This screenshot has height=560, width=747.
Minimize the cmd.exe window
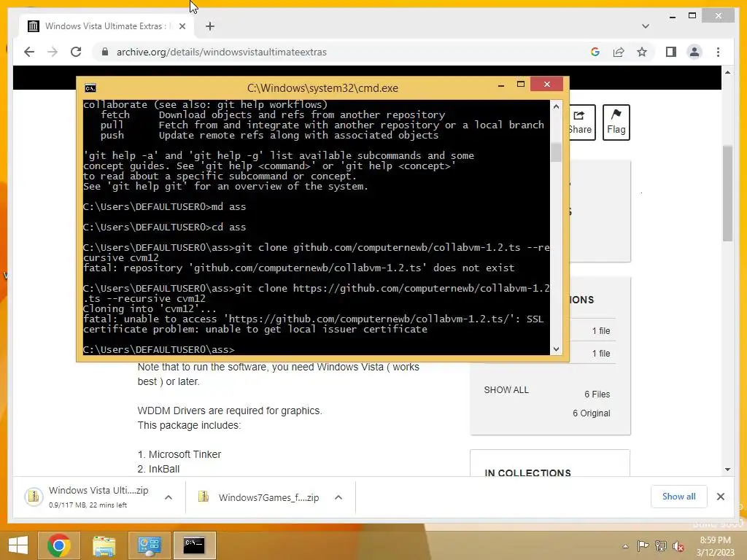click(x=500, y=85)
